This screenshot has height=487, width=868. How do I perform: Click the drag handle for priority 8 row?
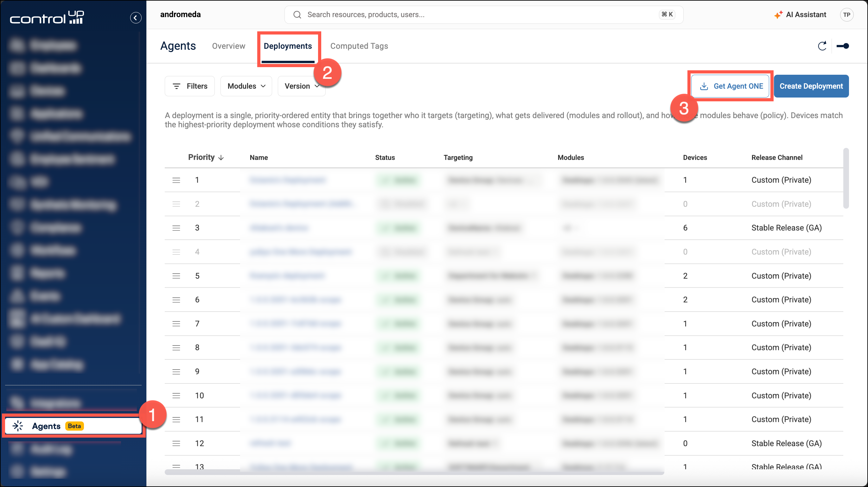[x=176, y=348]
